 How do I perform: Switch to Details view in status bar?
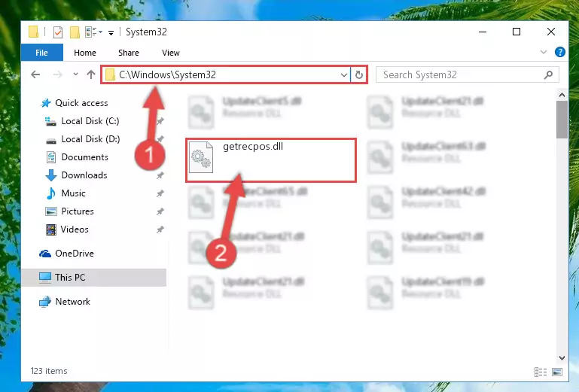541,372
